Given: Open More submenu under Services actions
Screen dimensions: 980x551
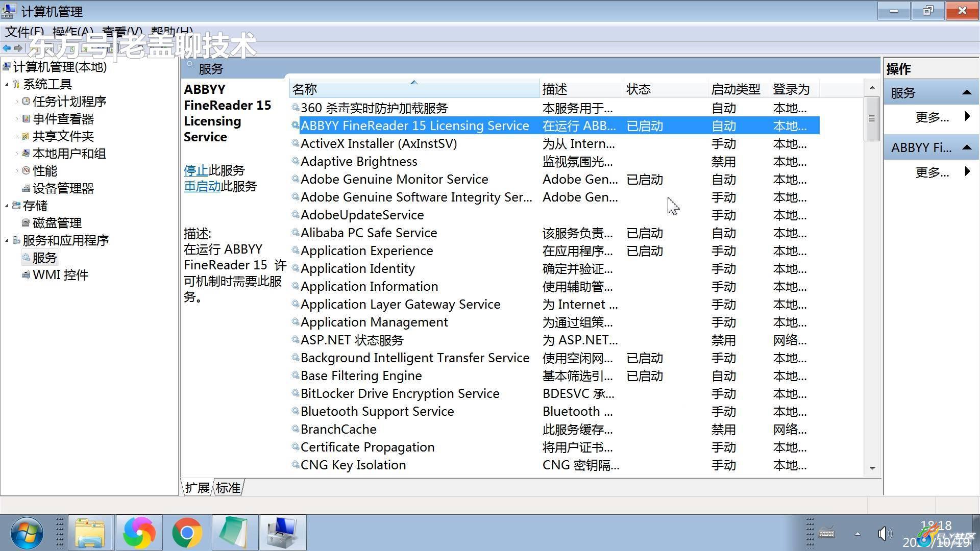Looking at the screenshot, I should click(x=932, y=117).
